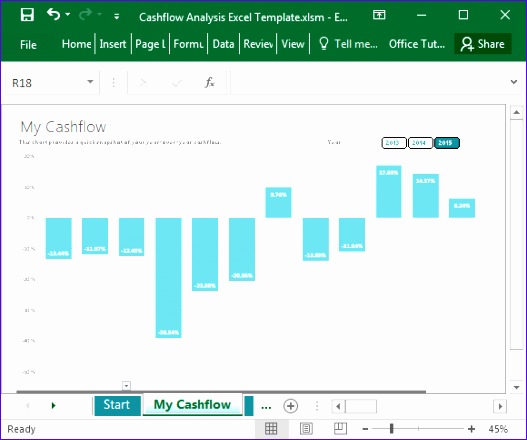Click the vertical scrollbar up arrow
Screen dimensions: 527x440
517,113
